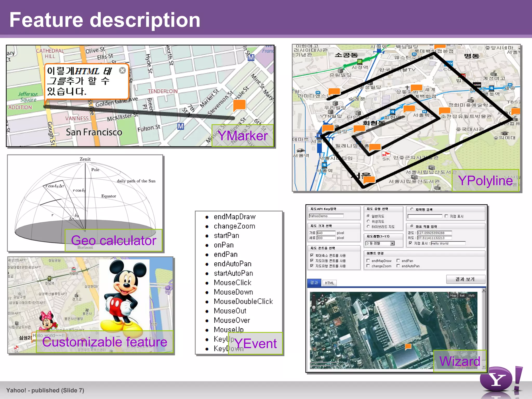Image resolution: width=532 pixels, height=399 pixels.
Task: Switch to the HTML tab
Action: (x=329, y=283)
